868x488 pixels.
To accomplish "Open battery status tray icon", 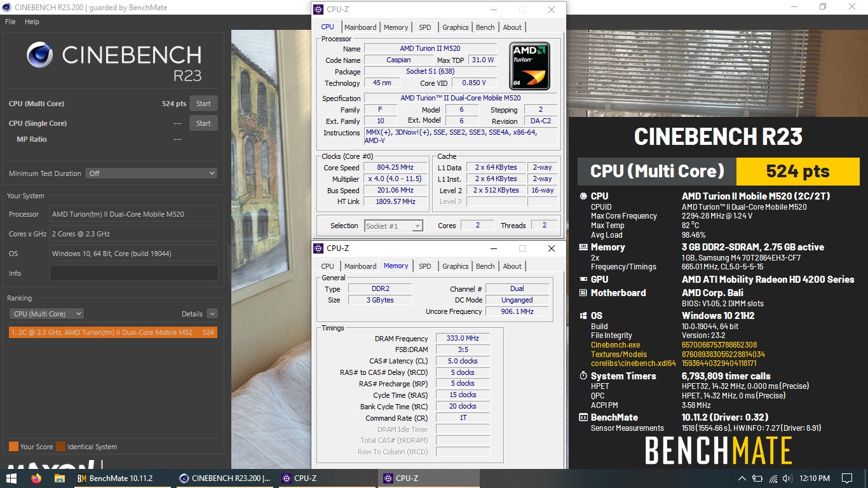I will coord(757,478).
